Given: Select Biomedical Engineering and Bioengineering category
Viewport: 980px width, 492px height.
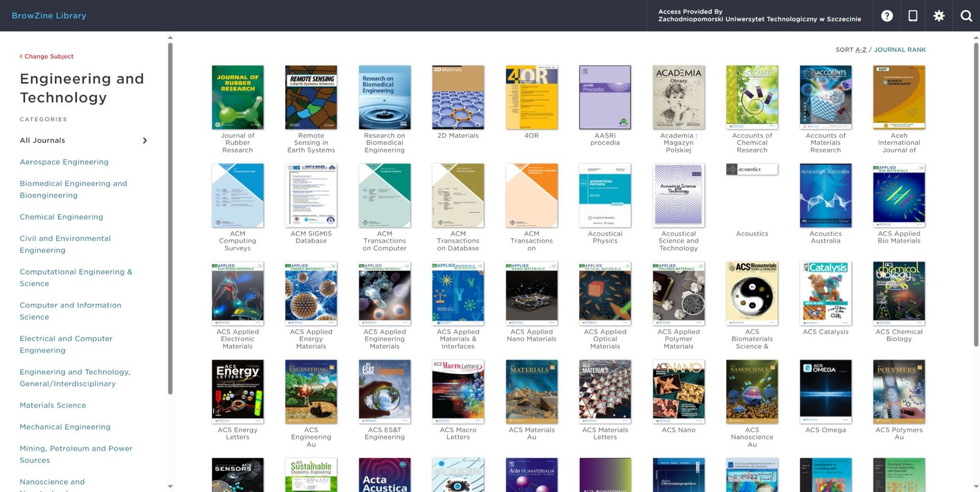Looking at the screenshot, I should [x=73, y=189].
